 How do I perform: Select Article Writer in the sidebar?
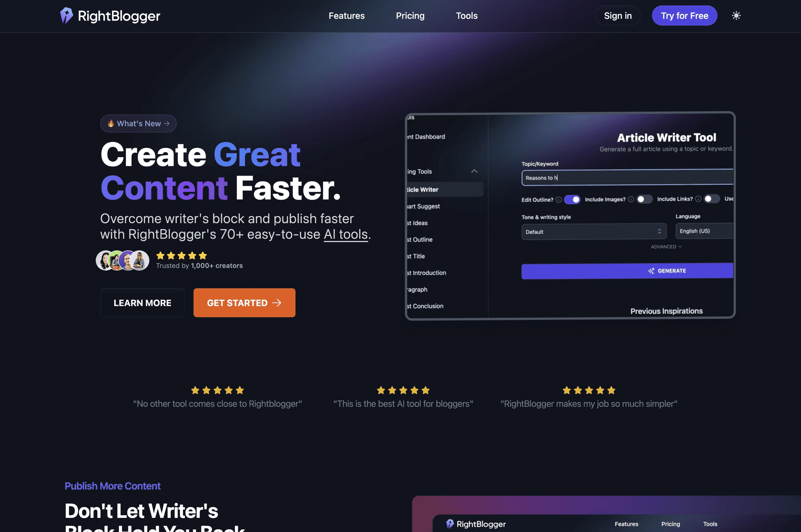click(445, 190)
